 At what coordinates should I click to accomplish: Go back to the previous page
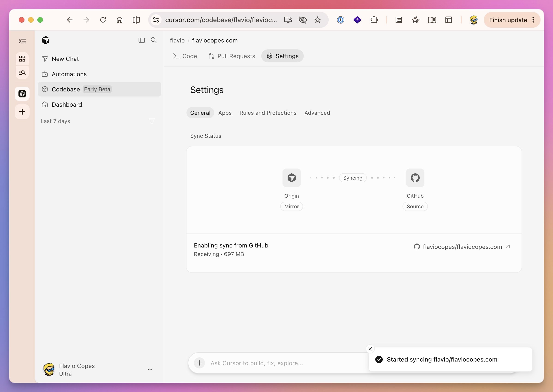(x=70, y=20)
